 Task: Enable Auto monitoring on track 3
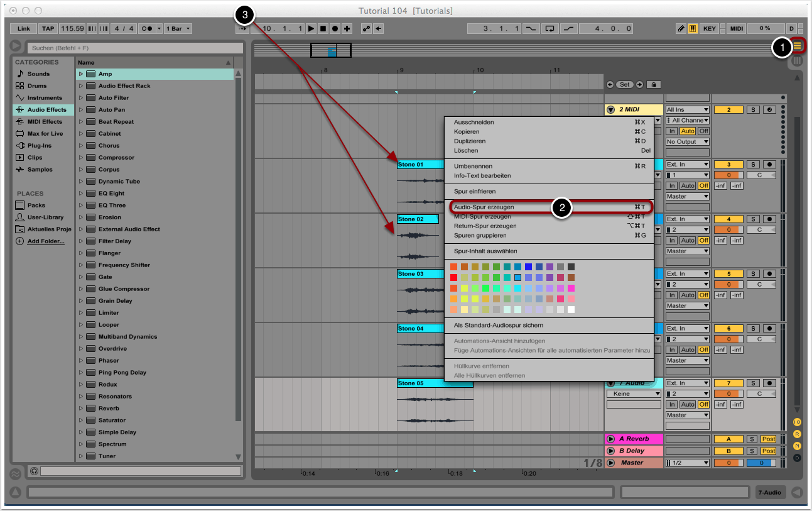coord(688,185)
